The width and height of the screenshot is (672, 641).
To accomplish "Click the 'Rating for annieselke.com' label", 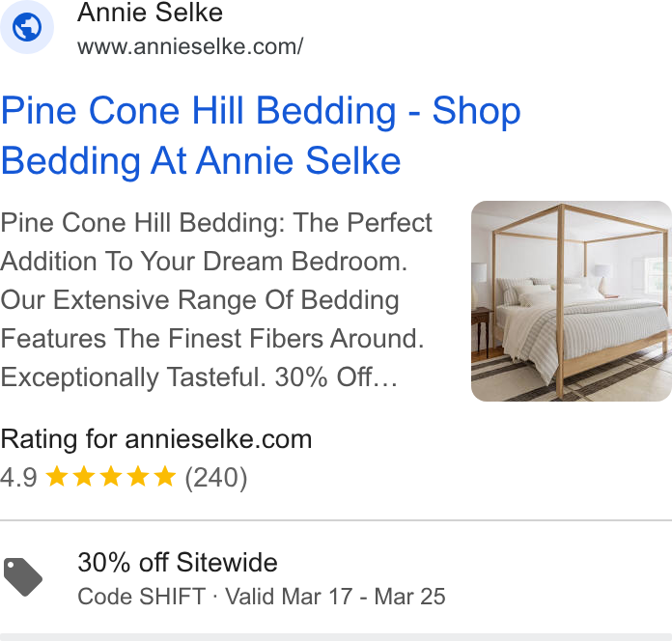I will tap(156, 439).
